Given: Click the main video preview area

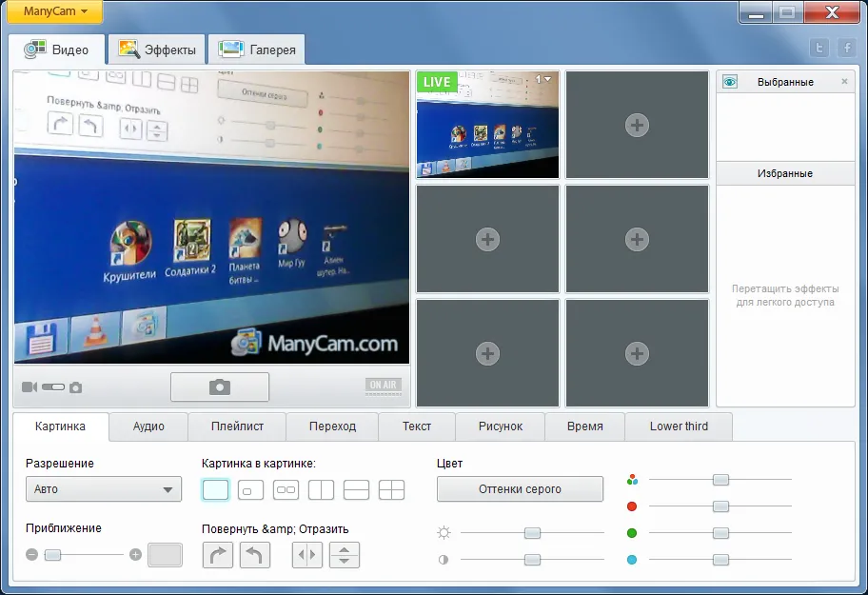Looking at the screenshot, I should (212, 217).
